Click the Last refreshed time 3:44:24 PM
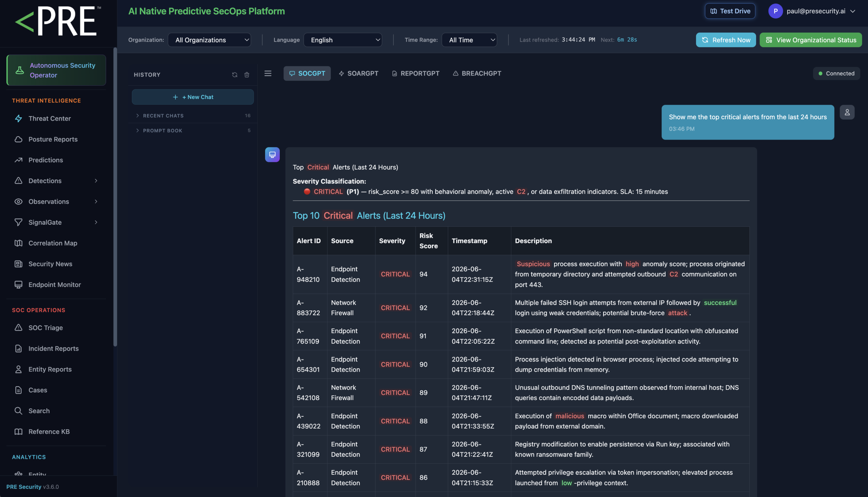Viewport: 868px width, 497px height. coord(578,40)
